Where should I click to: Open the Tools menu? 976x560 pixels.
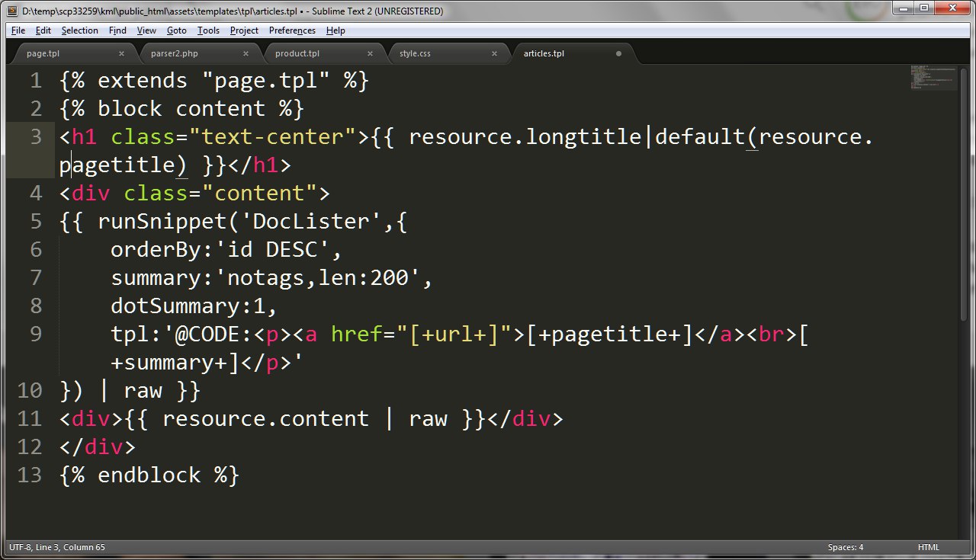pyautogui.click(x=208, y=30)
